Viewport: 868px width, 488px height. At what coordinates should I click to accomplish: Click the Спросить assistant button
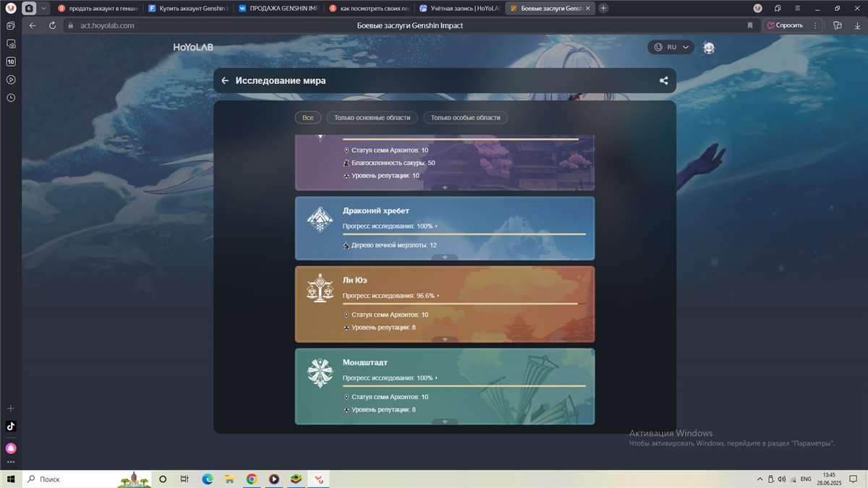(x=786, y=25)
